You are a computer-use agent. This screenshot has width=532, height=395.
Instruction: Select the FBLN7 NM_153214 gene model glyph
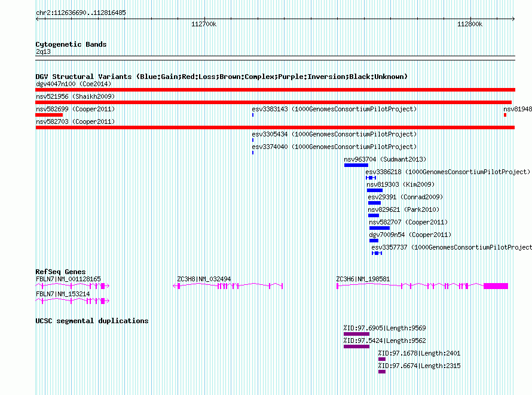click(x=72, y=301)
